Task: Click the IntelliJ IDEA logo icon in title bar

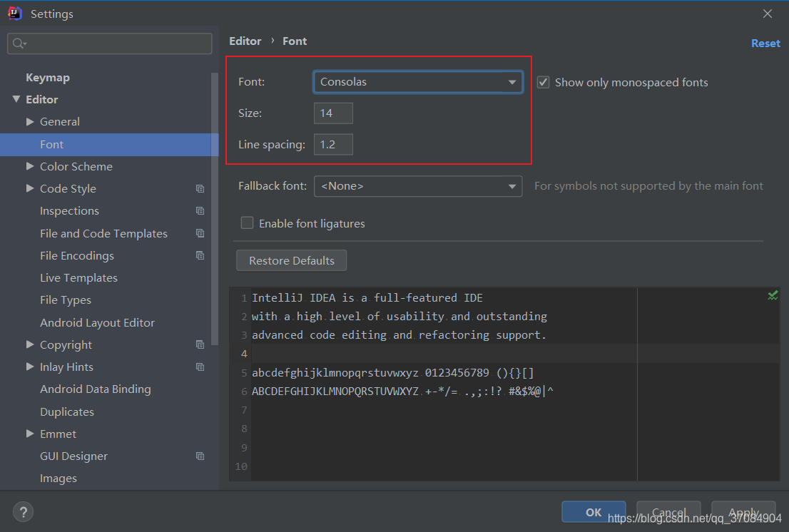Action: pos(14,14)
